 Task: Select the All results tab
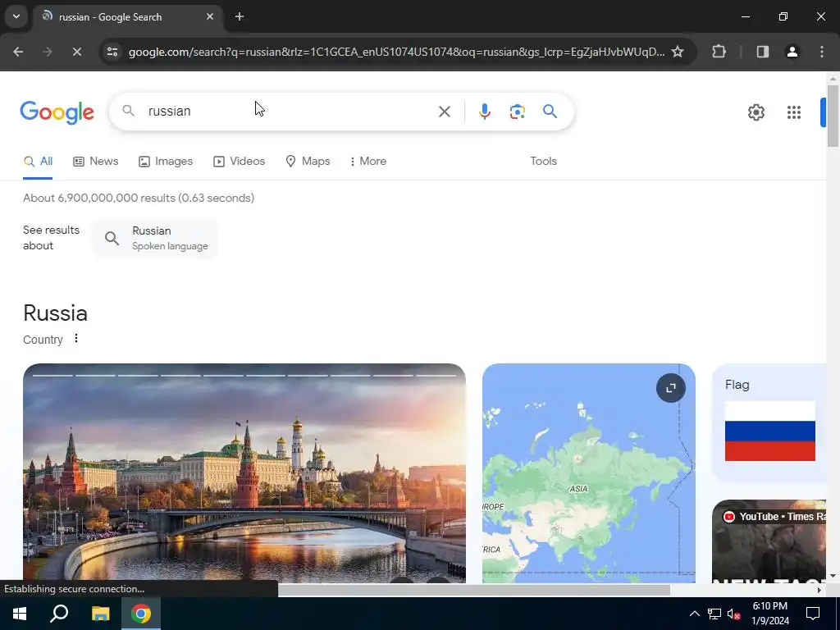pos(38,162)
